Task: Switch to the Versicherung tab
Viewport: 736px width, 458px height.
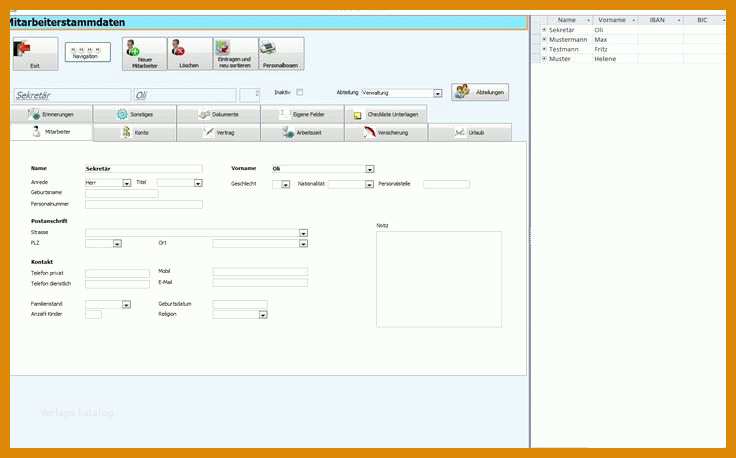Action: click(386, 133)
